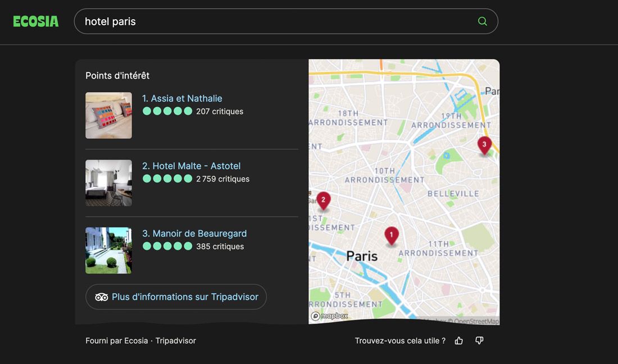Click the rating bubbles for Manoir de Beauregard

click(x=167, y=246)
